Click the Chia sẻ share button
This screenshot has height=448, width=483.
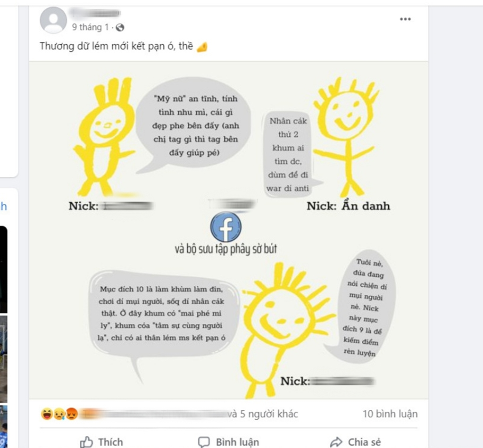point(355,442)
